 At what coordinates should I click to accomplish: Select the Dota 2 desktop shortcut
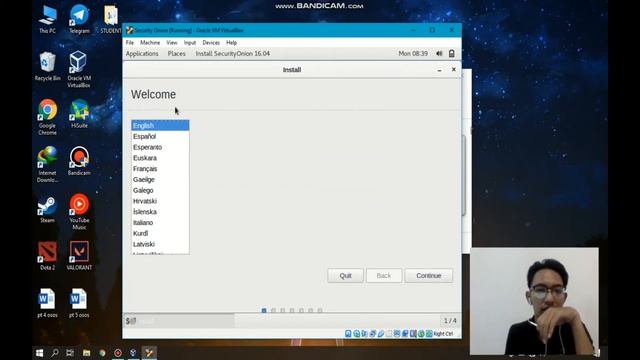click(x=47, y=256)
